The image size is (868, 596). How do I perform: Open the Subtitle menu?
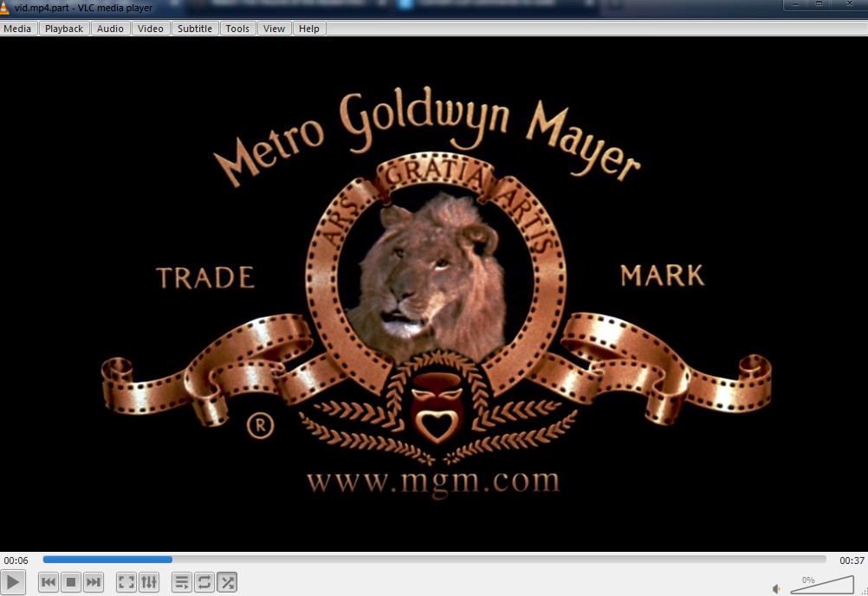coord(195,29)
